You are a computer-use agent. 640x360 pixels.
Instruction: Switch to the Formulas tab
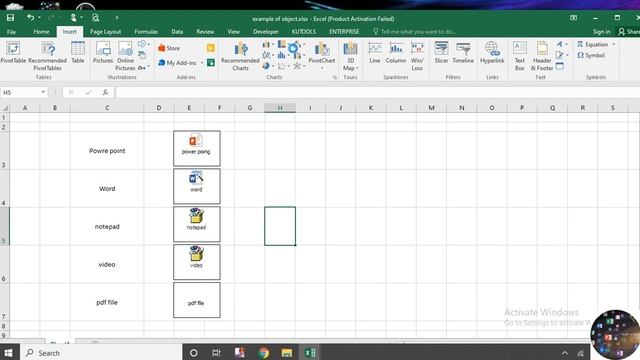146,31
